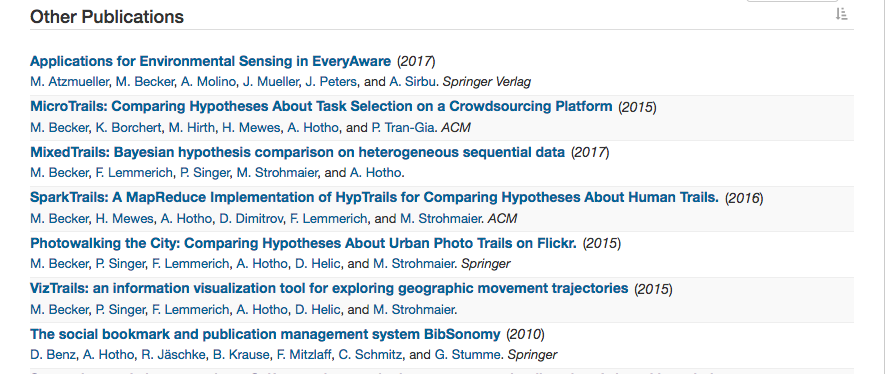Click the sort order icon beside Other Publications

(x=841, y=14)
